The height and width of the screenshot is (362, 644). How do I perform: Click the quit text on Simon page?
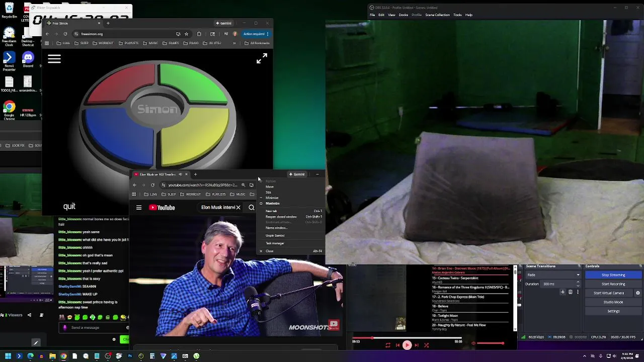point(69,206)
